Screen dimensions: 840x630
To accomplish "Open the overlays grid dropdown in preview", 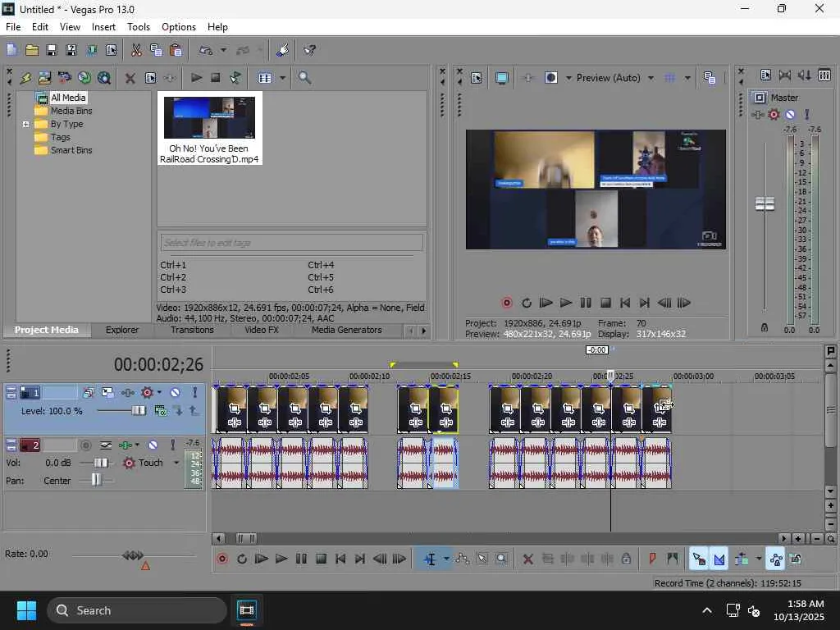I will tap(687, 78).
